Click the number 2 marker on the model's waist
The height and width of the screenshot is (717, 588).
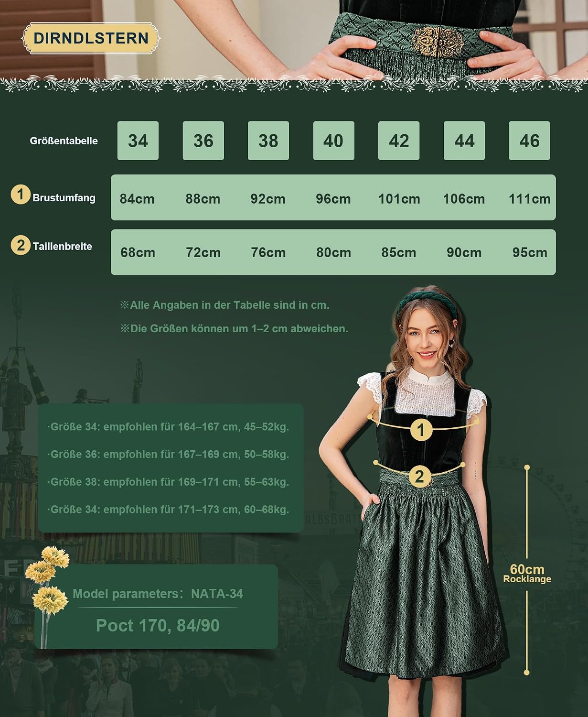(x=419, y=477)
